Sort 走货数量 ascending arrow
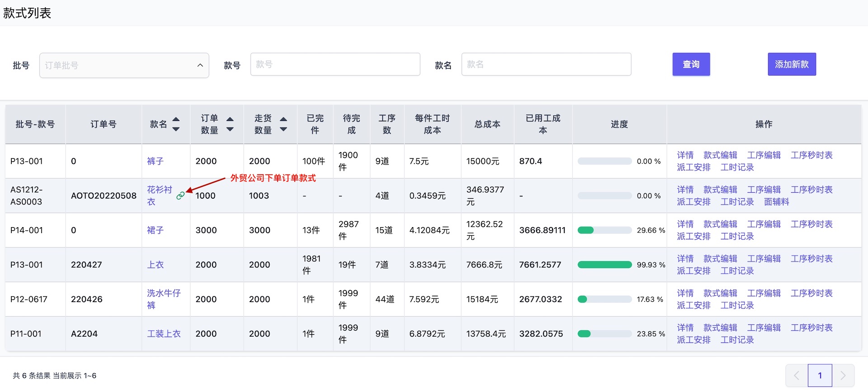The width and height of the screenshot is (868, 390). click(x=283, y=119)
